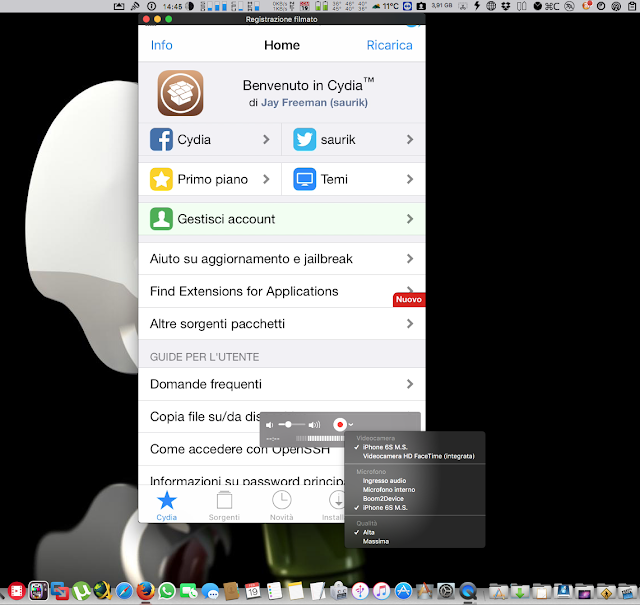Tap the saurik Twitter bird icon
The height and width of the screenshot is (605, 640).
304,140
